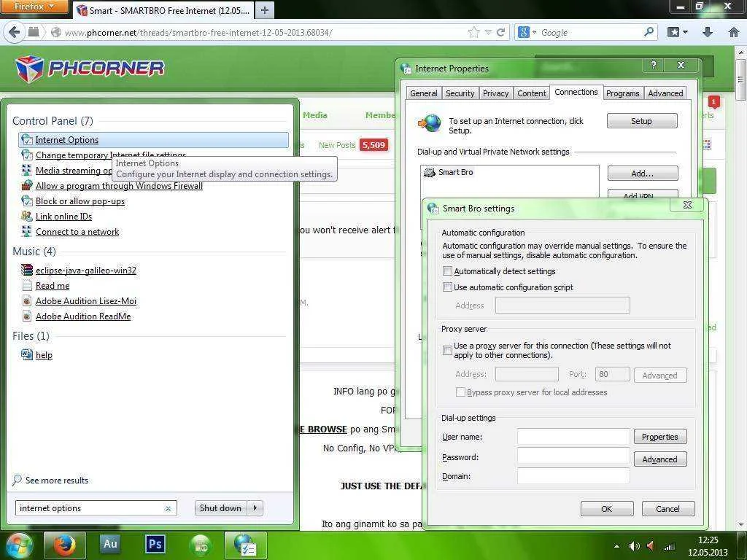747x560 pixels.
Task: Show hidden tray icons arrow
Action: (x=616, y=547)
